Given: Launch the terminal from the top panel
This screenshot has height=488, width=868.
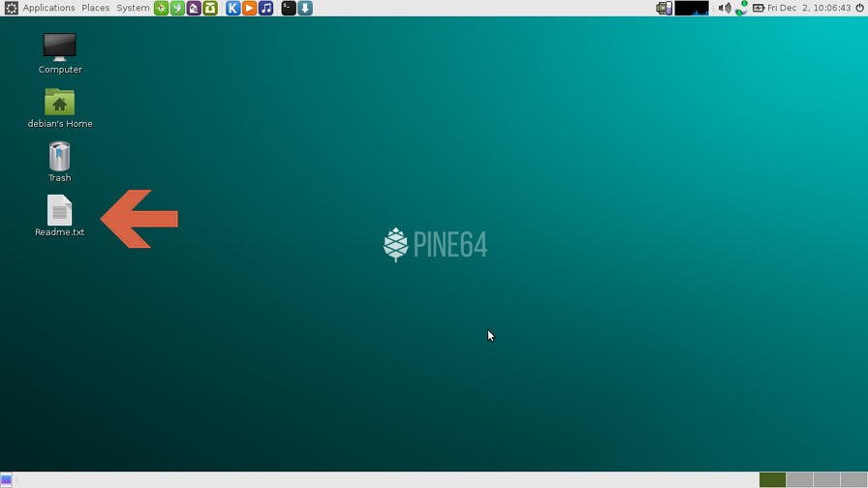Looking at the screenshot, I should click(x=289, y=8).
